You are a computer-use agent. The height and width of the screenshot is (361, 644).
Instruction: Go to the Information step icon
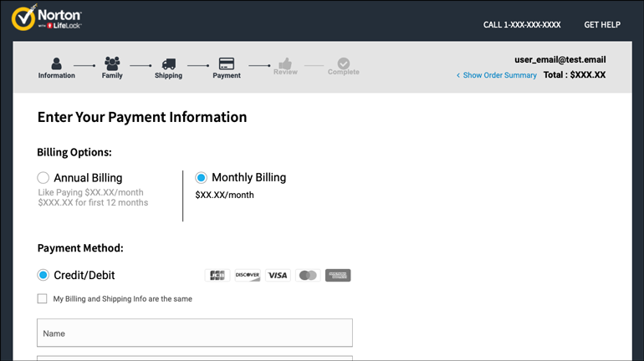coord(57,64)
